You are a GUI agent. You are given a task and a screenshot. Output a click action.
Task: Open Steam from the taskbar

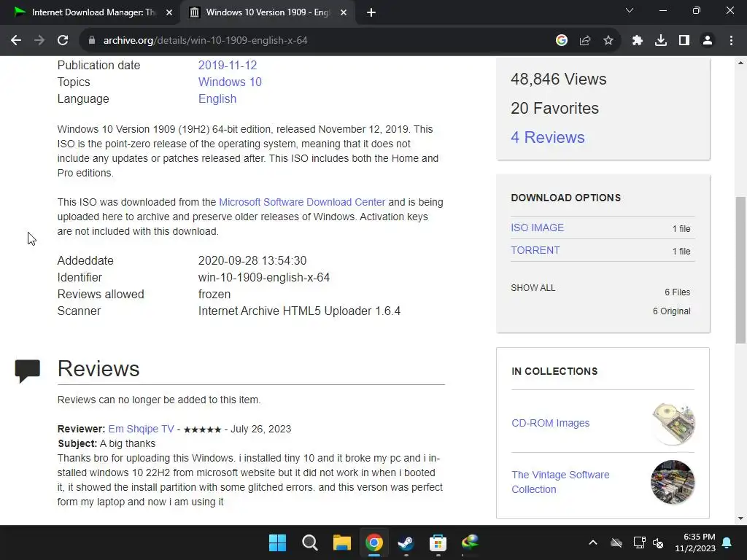pos(406,542)
